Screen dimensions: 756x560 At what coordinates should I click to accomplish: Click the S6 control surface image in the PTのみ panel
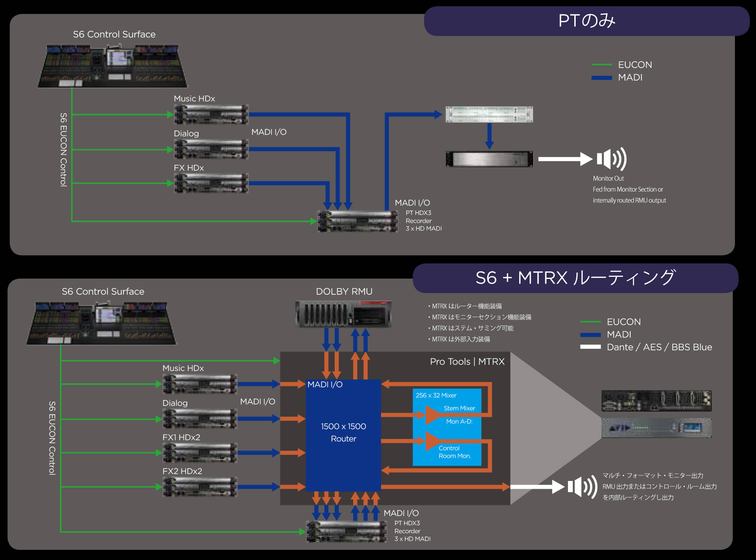112,66
